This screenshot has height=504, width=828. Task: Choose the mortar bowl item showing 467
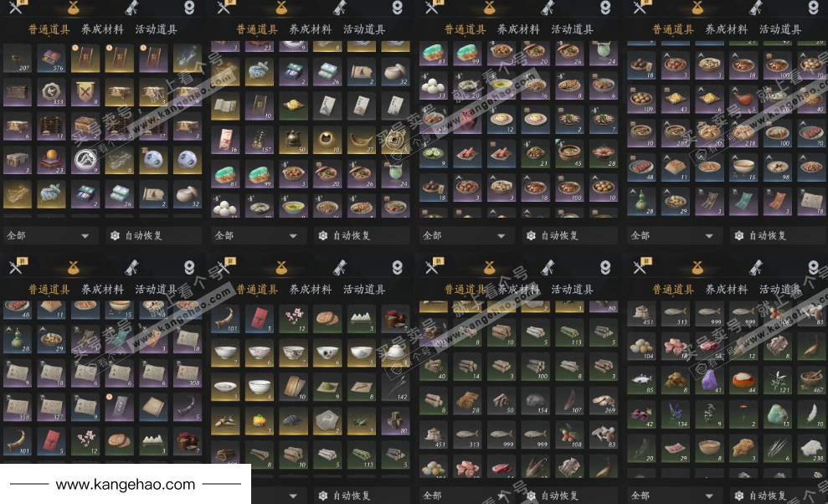click(x=811, y=380)
